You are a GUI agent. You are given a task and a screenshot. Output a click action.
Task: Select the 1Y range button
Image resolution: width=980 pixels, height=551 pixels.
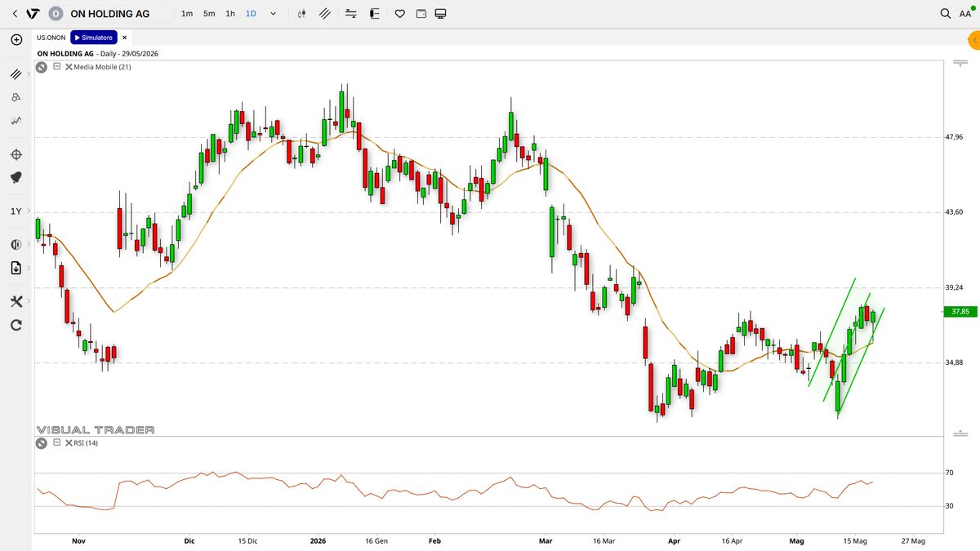point(16,211)
